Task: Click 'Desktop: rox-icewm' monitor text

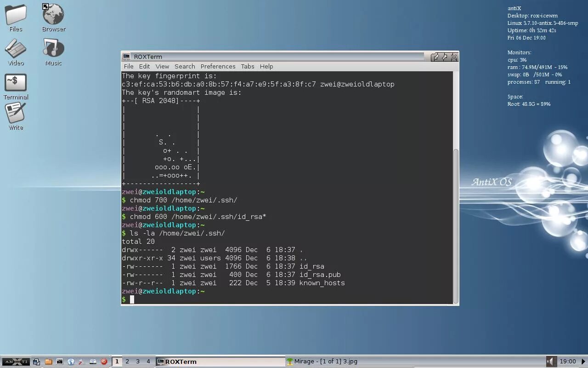Action: (x=532, y=16)
